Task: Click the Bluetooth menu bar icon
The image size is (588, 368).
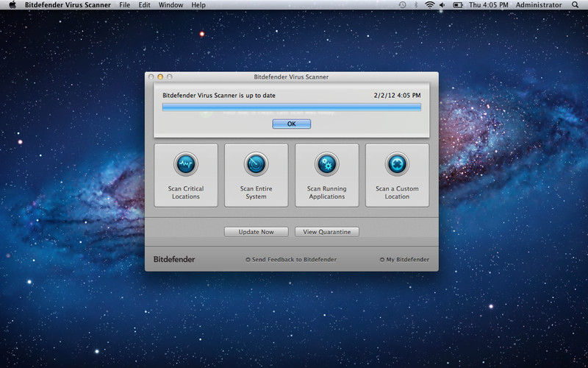Action: [415, 5]
